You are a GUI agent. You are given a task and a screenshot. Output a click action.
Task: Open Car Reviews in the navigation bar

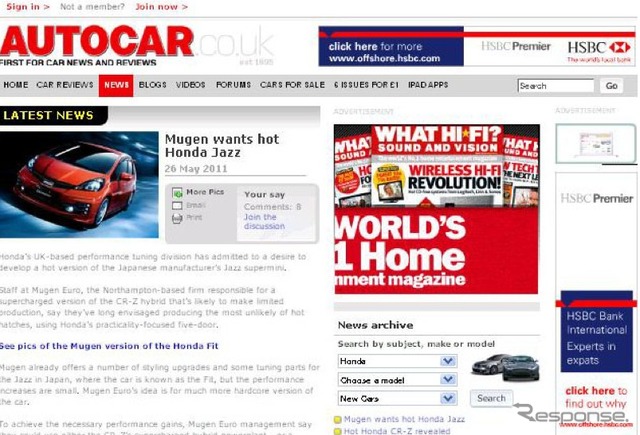(x=65, y=85)
